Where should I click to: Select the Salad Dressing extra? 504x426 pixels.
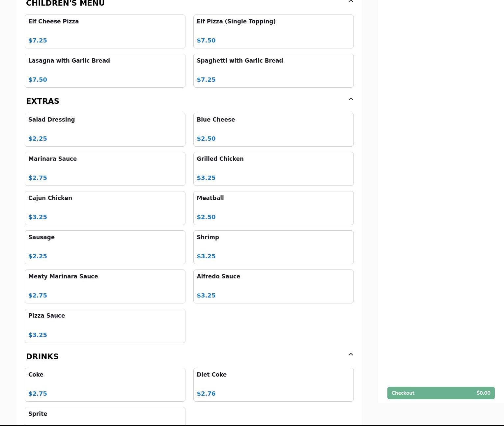pos(105,129)
